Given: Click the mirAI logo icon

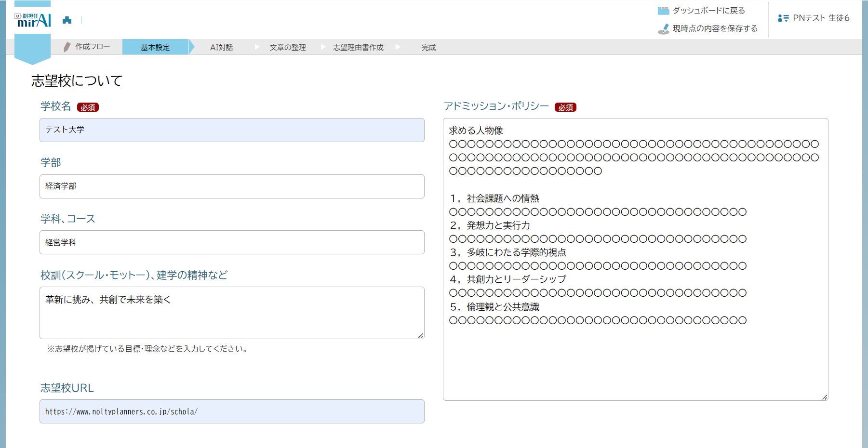Looking at the screenshot, I should 33,20.
